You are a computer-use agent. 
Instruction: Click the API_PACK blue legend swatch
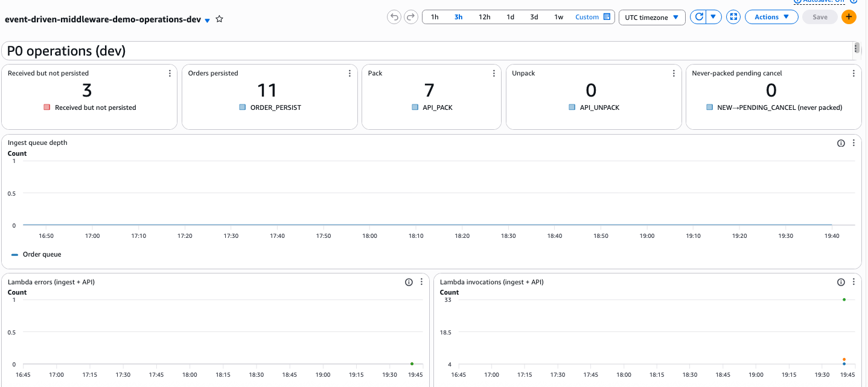(415, 107)
